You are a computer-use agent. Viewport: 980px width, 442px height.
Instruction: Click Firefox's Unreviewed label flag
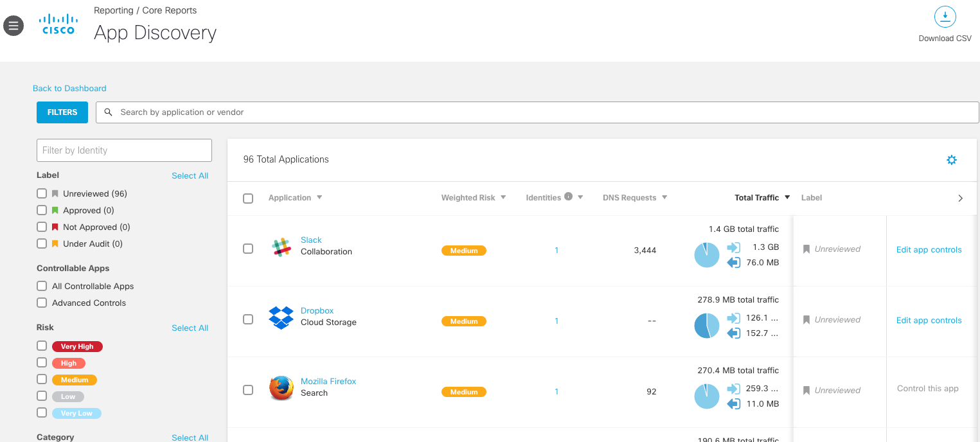(x=806, y=391)
